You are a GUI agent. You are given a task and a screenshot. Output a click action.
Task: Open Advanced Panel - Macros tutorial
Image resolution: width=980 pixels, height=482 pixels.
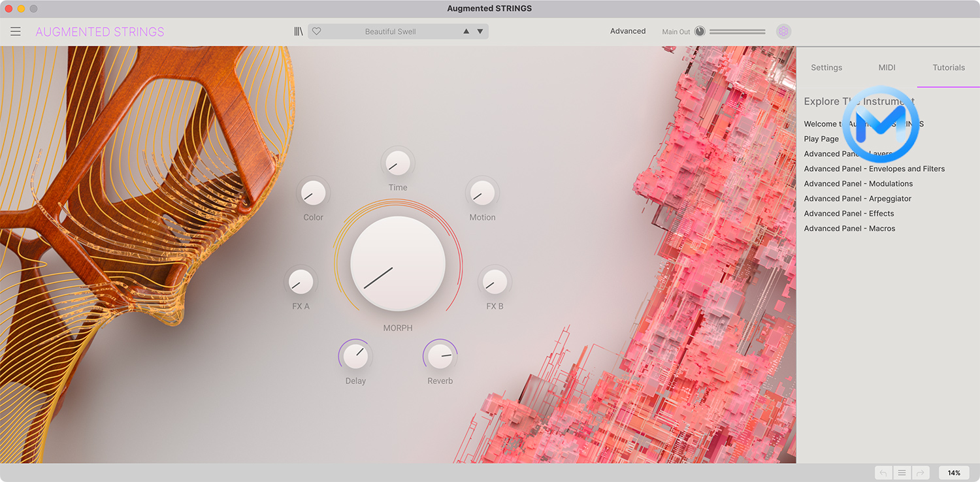[849, 229]
